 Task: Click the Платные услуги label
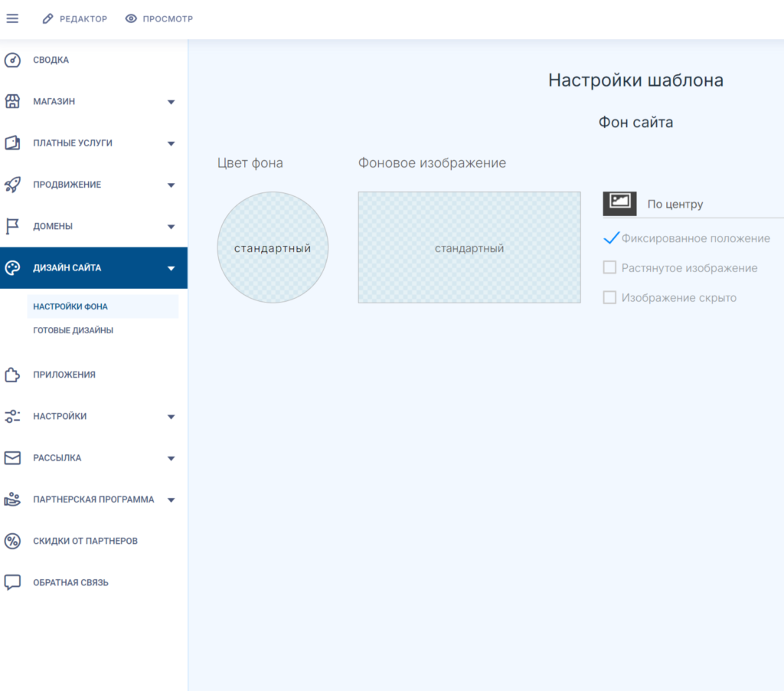(73, 143)
